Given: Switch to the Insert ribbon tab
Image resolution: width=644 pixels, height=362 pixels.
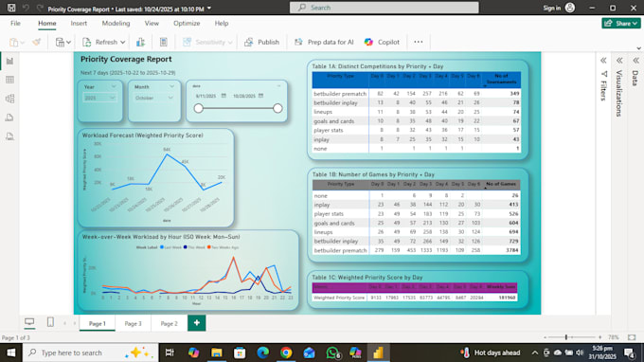Looking at the screenshot, I should 79,24.
